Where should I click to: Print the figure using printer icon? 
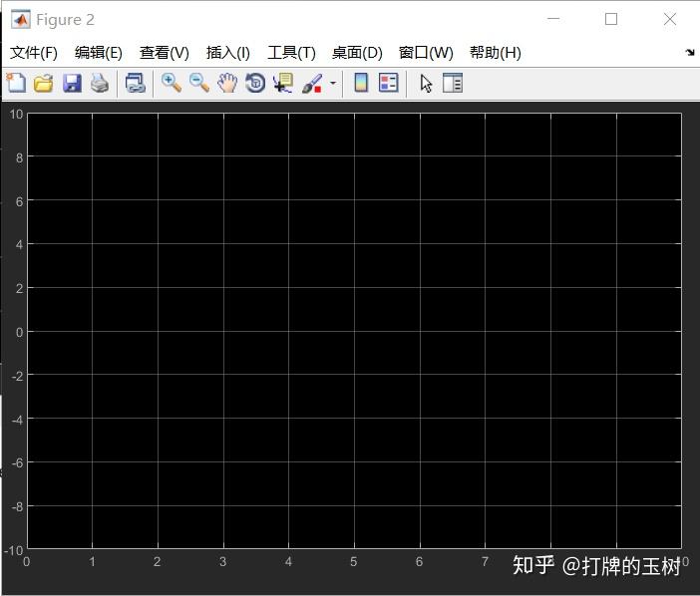click(100, 83)
